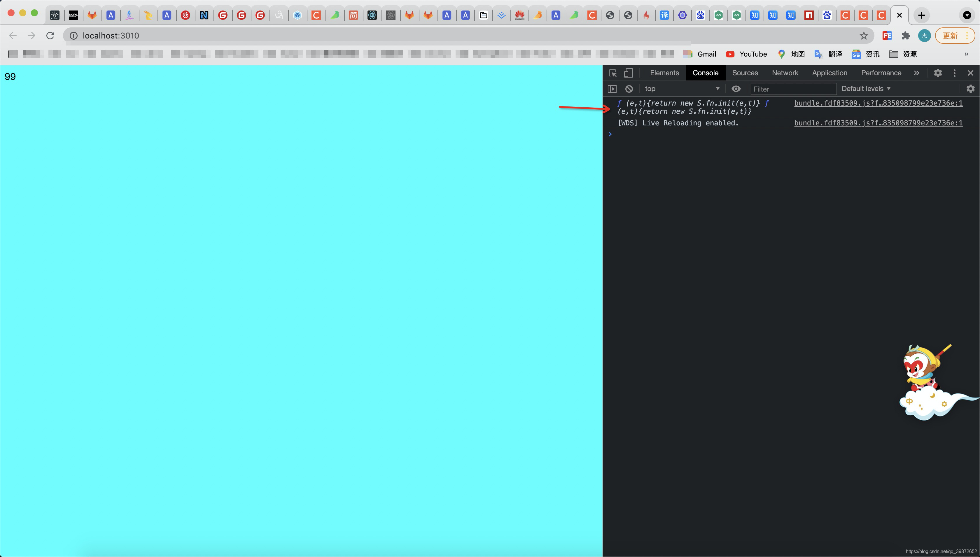The image size is (980, 557).
Task: Open the tab search dropdown arrow
Action: pyautogui.click(x=967, y=15)
